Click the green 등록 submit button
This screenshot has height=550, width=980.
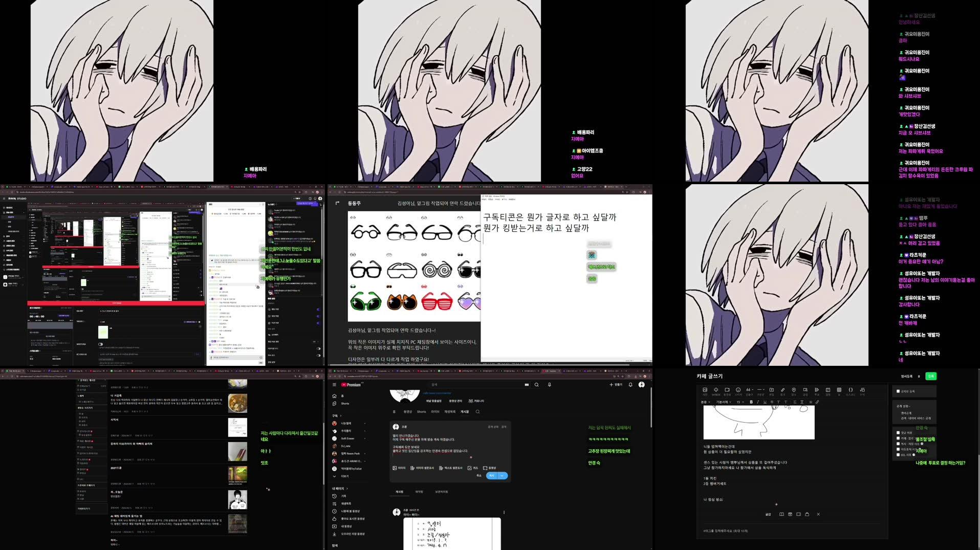pos(931,376)
